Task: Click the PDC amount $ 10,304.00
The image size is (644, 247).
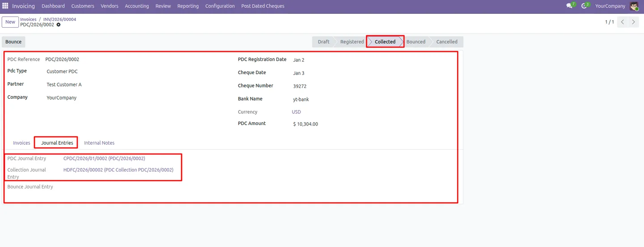Action: click(305, 124)
